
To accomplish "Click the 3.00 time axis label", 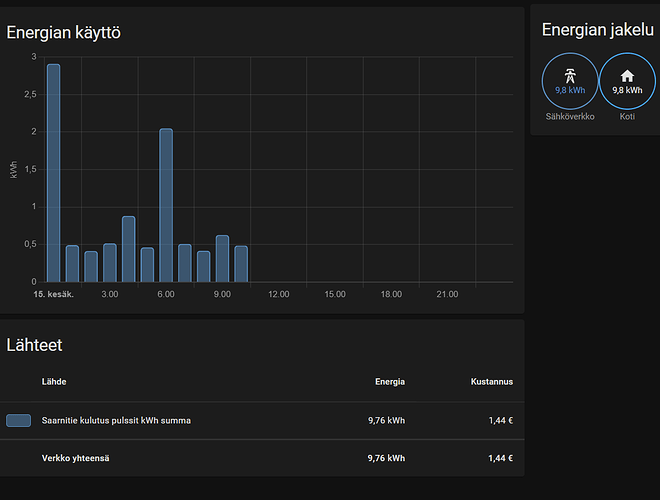I will pyautogui.click(x=109, y=294).
